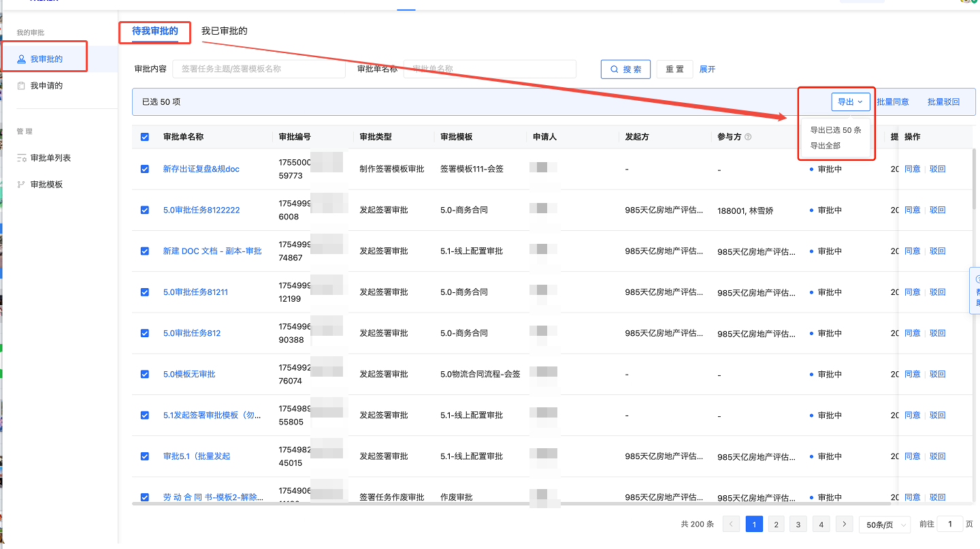Viewport: 980px width, 549px height.
Task: Click the 发起方 column header
Action: 637,137
